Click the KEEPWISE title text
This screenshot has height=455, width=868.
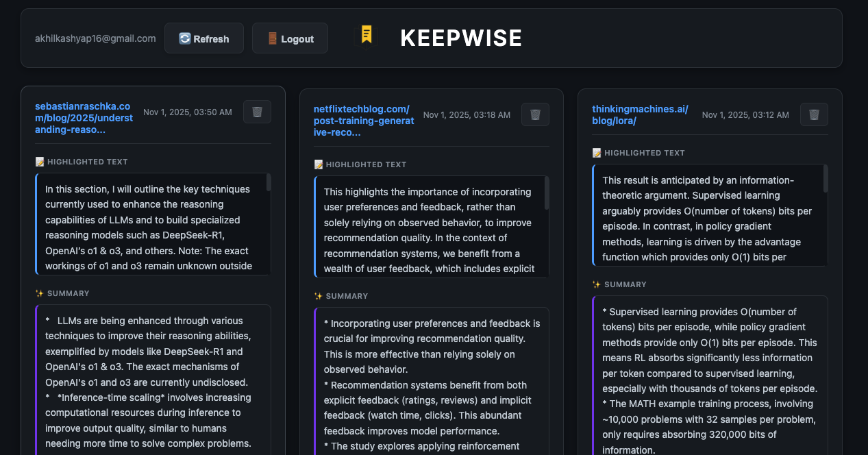(x=461, y=38)
